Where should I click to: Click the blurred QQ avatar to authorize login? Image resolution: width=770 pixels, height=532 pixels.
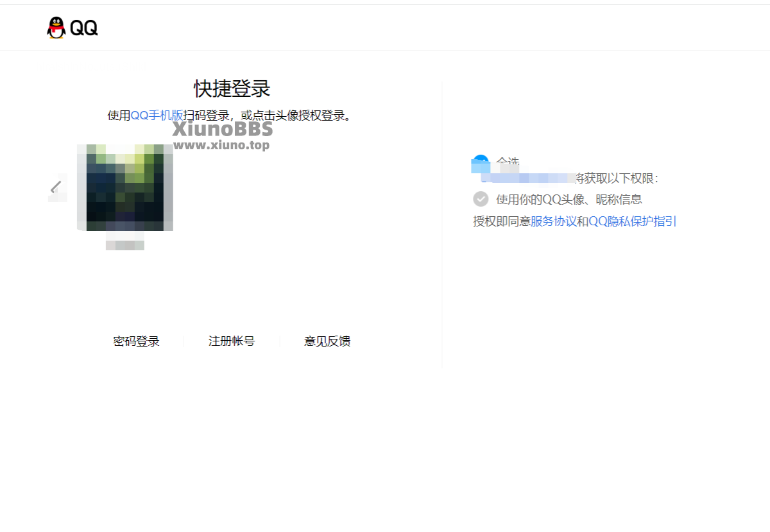[125, 187]
